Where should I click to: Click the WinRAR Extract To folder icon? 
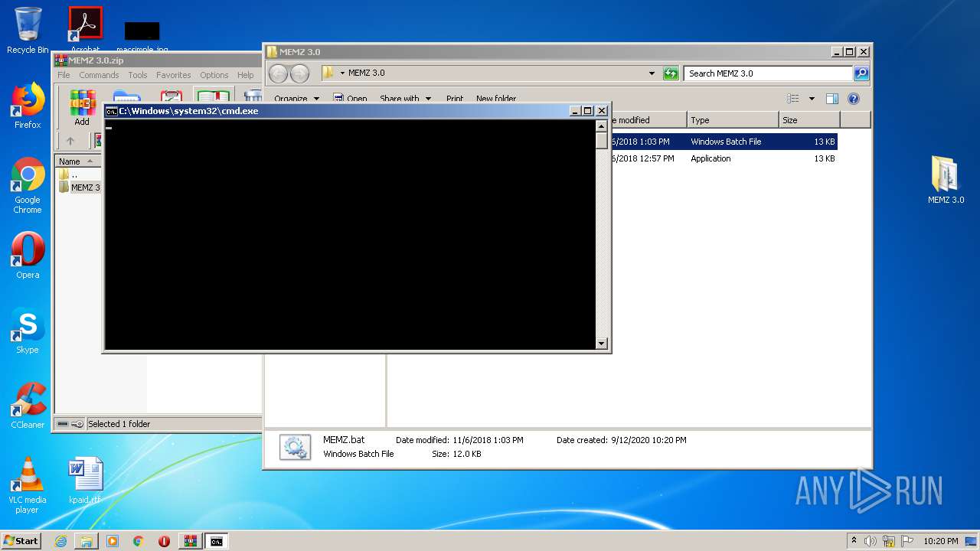click(126, 97)
